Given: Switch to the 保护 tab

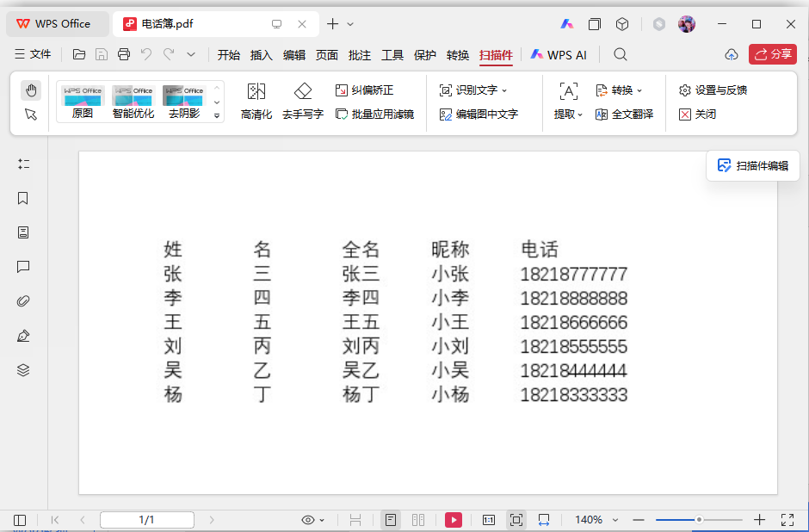Looking at the screenshot, I should [425, 55].
